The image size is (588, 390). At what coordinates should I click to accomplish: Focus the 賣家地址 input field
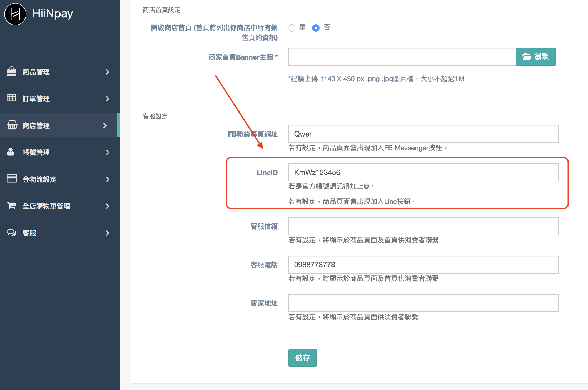point(423,303)
